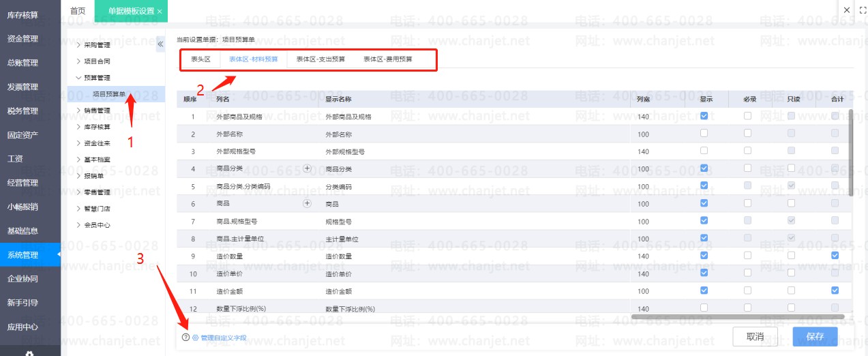Collapse 预算管理 tree node
The image size is (868, 356).
coord(78,78)
